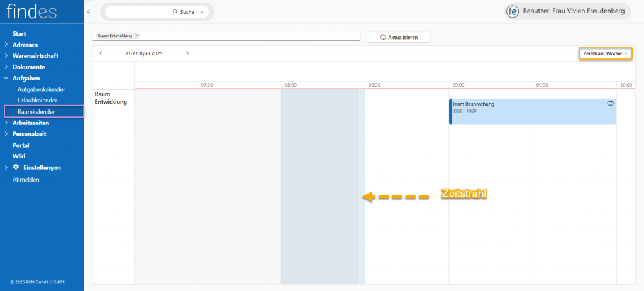This screenshot has height=291, width=644.
Task: Go to the previous week
Action: click(101, 53)
